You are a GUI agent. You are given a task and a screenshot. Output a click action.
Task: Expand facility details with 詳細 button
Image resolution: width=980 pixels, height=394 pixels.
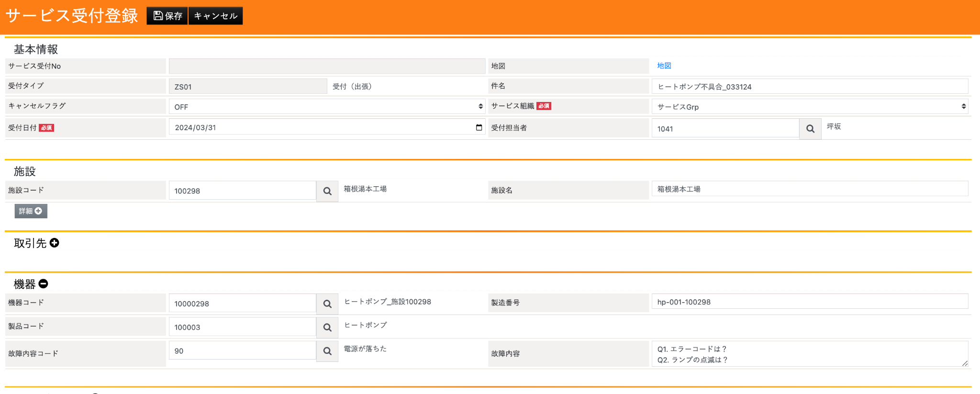[x=31, y=211]
